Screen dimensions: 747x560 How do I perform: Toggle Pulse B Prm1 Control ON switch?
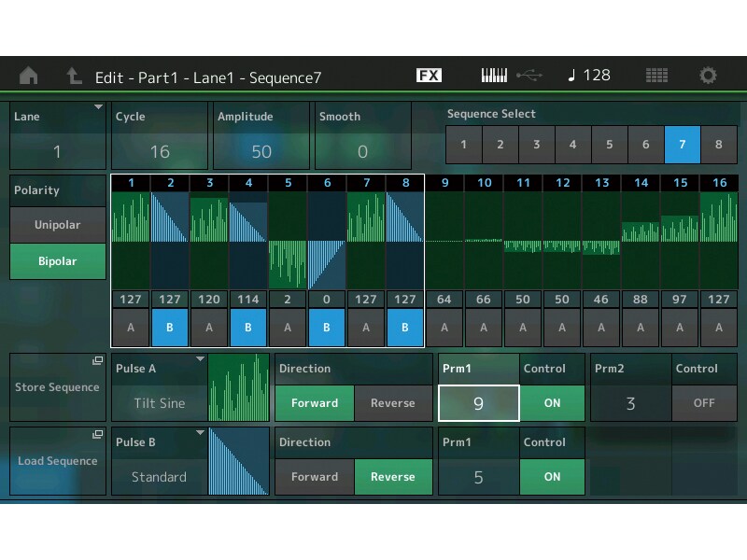[x=552, y=477]
